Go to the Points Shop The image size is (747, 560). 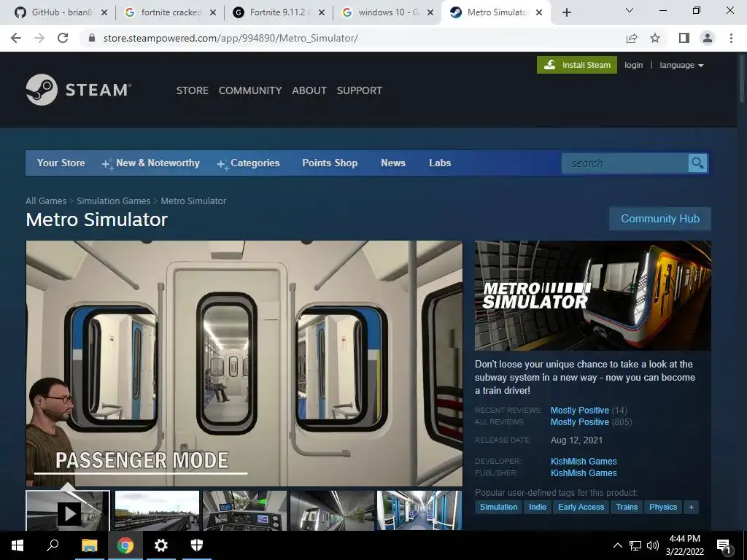[330, 163]
